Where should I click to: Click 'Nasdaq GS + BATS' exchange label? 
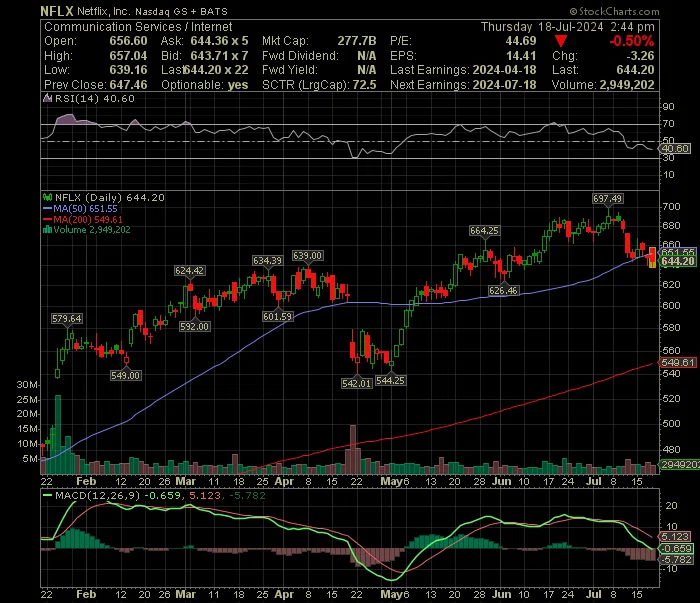click(181, 12)
